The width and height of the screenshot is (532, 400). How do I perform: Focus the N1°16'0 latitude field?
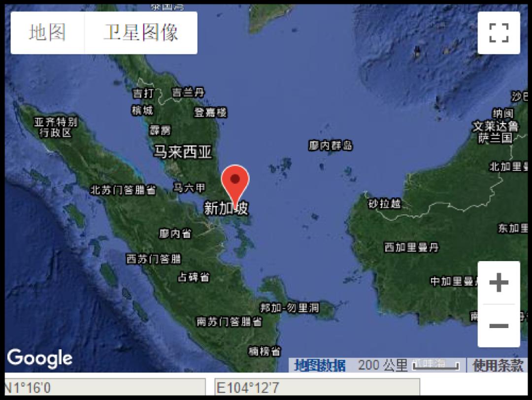(x=104, y=388)
